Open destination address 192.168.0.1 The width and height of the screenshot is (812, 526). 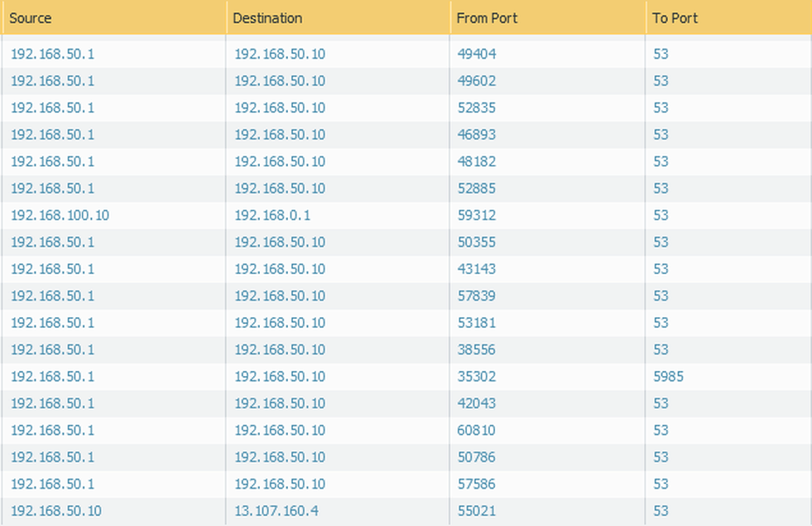[x=272, y=215]
